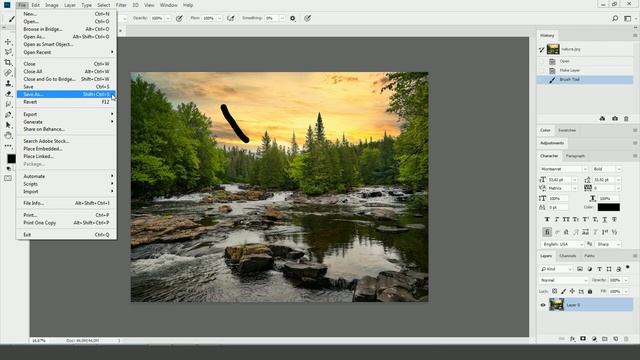Switch to the Channels tab
Viewport: 640px width, 360px height.
[567, 256]
